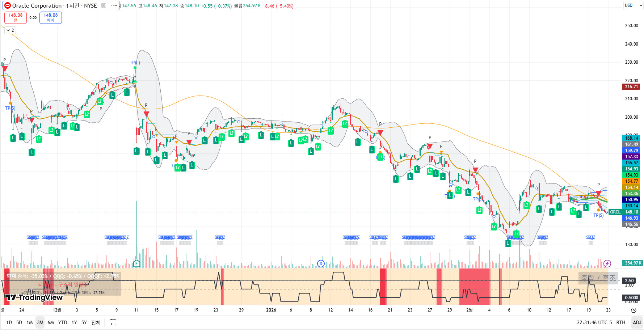Switch to the 1Y time range
Viewport: 644px width, 330px height.
(x=74, y=322)
